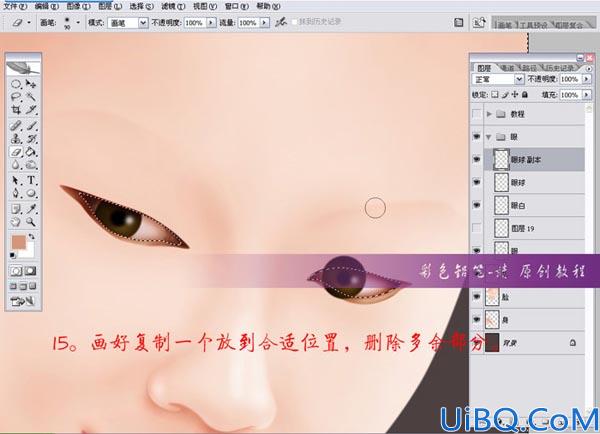600x434 pixels.
Task: Select the Eyedropper tool
Action: click(31, 209)
